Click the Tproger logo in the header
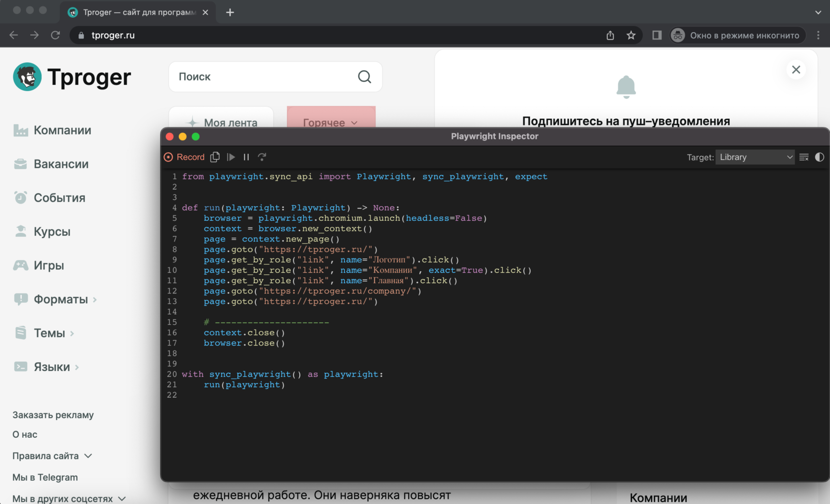 (x=72, y=77)
